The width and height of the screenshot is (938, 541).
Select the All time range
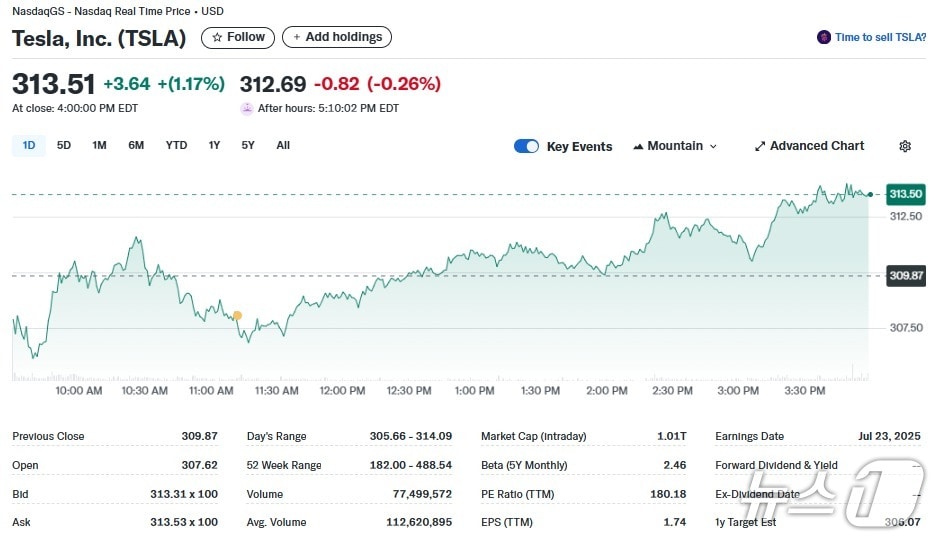pos(283,145)
